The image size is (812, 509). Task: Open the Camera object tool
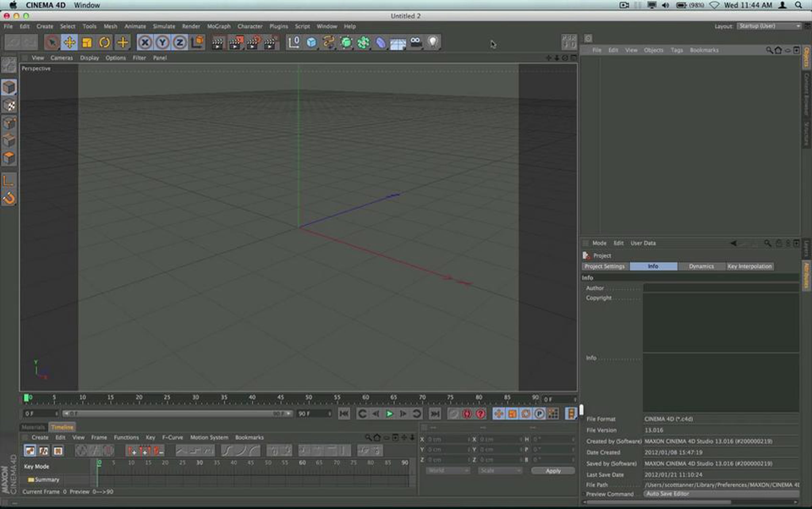pyautogui.click(x=415, y=43)
